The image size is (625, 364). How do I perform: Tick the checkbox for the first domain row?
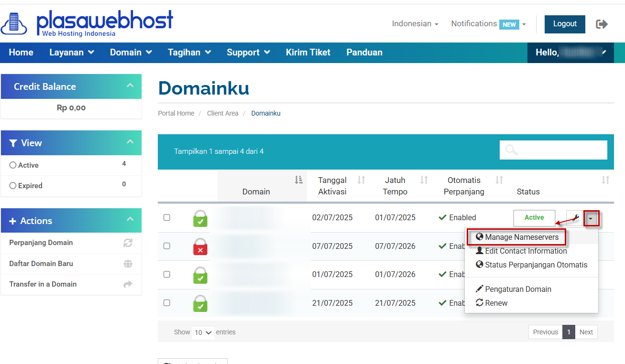[x=167, y=217]
